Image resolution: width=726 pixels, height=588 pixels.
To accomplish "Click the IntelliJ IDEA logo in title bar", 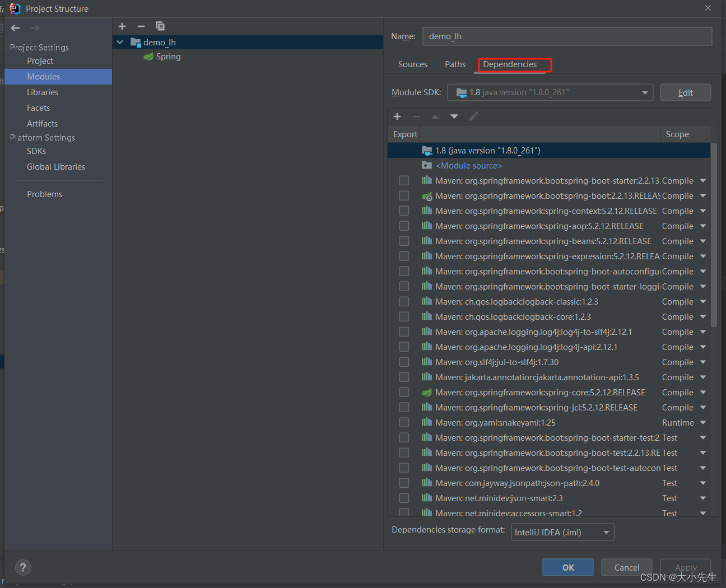I will (15, 8).
